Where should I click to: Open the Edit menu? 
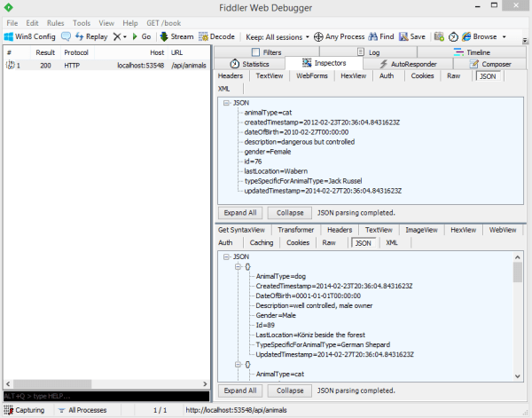(32, 23)
